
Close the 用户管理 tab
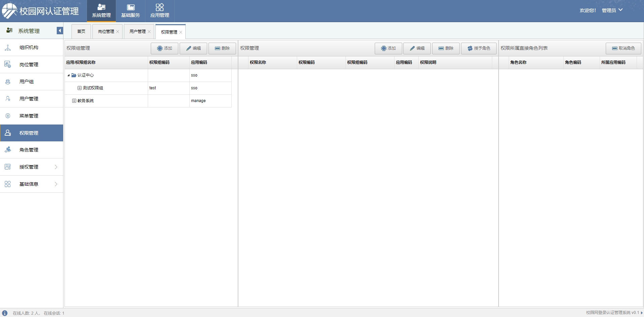pos(149,32)
